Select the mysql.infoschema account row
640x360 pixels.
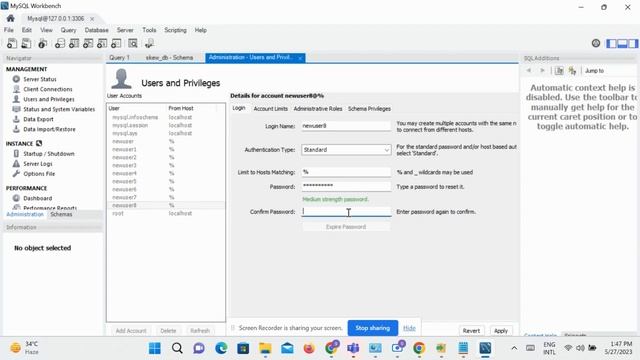click(x=166, y=117)
